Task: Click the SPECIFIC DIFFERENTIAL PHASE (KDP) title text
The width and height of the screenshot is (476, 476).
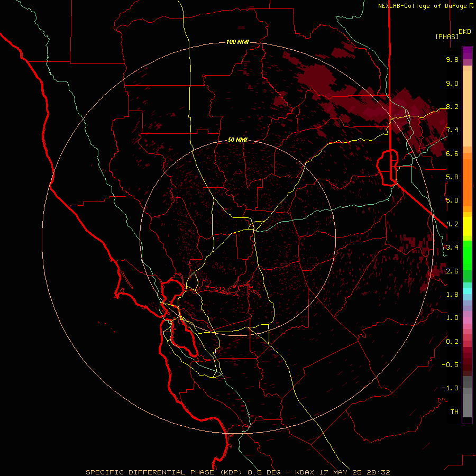Action: [165, 472]
